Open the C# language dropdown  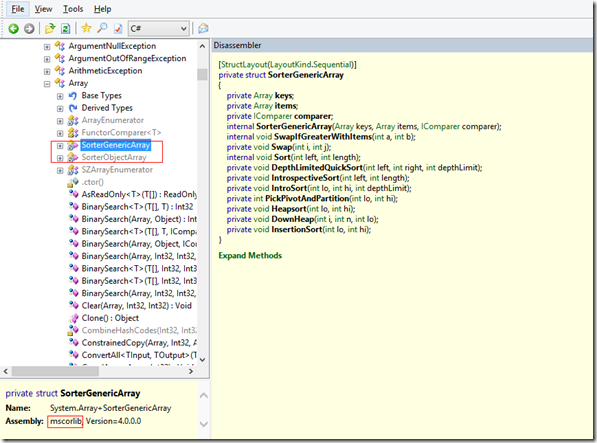tap(158, 29)
